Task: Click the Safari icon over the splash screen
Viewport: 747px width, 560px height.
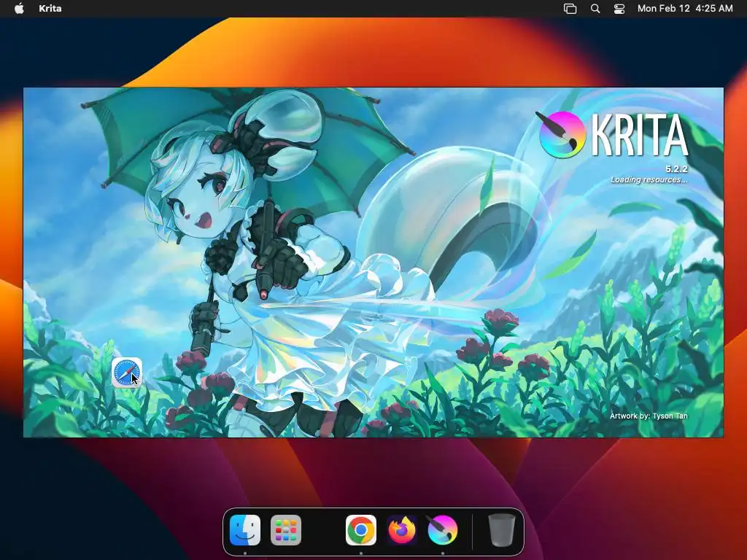Action: coord(127,373)
